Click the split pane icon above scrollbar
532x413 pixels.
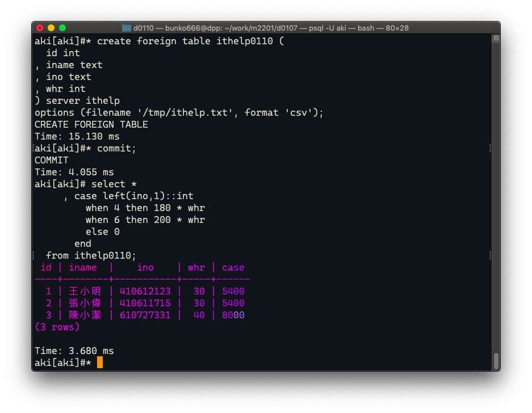(496, 39)
